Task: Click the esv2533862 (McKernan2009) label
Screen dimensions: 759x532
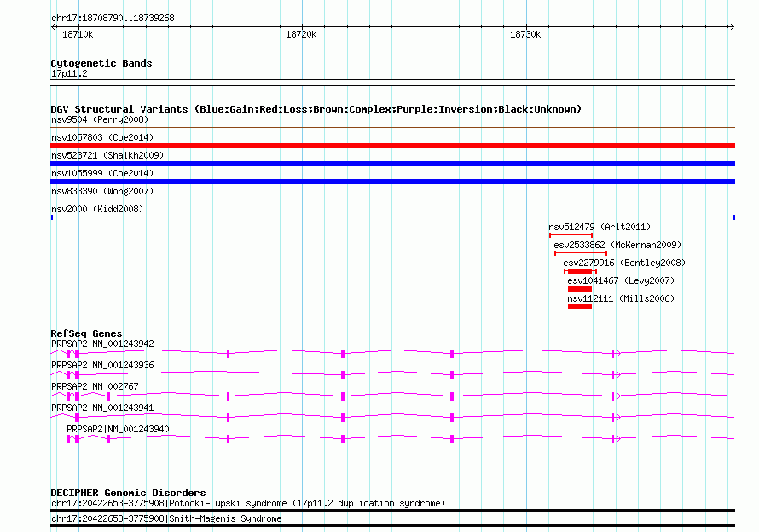Action: (x=617, y=245)
